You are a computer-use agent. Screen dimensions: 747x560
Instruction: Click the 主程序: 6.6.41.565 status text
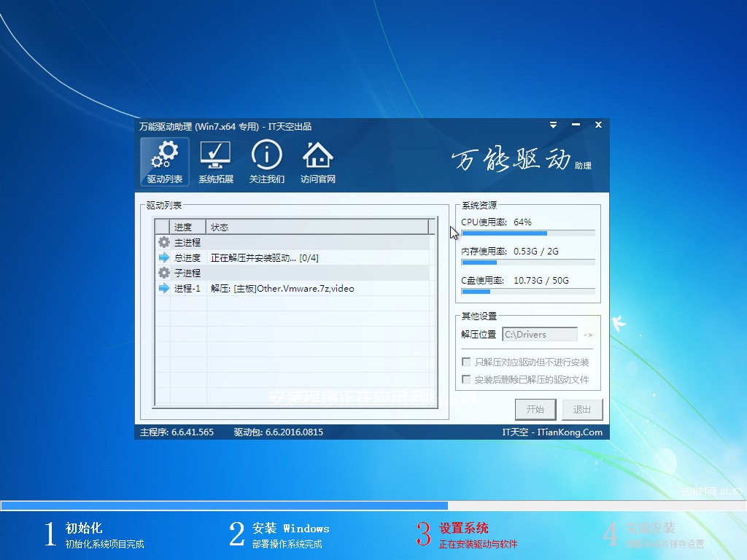click(x=177, y=432)
